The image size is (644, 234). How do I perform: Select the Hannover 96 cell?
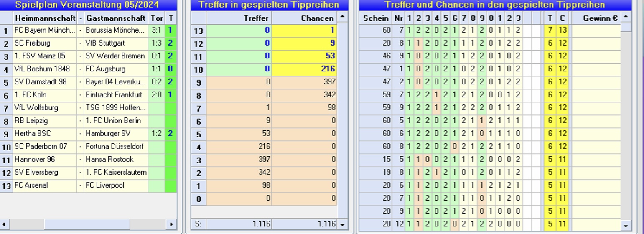point(45,160)
